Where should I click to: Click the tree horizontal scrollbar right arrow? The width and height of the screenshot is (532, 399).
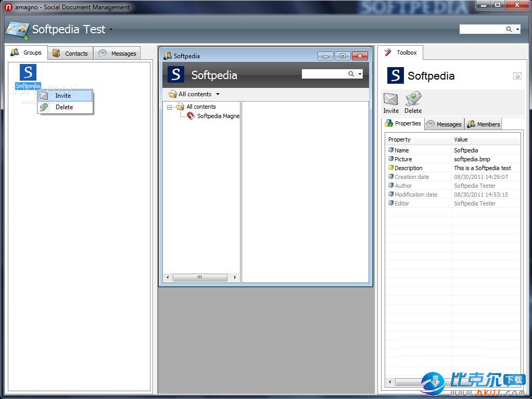[x=235, y=277]
